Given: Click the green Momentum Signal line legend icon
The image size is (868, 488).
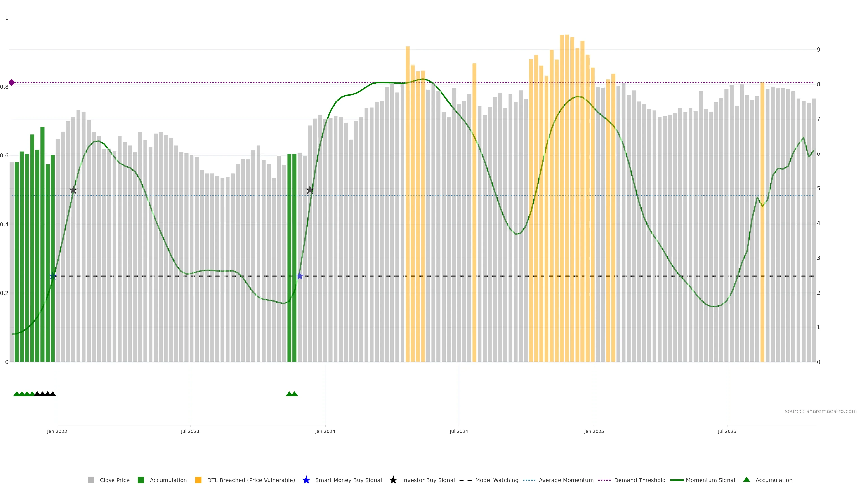Looking at the screenshot, I should coord(677,480).
